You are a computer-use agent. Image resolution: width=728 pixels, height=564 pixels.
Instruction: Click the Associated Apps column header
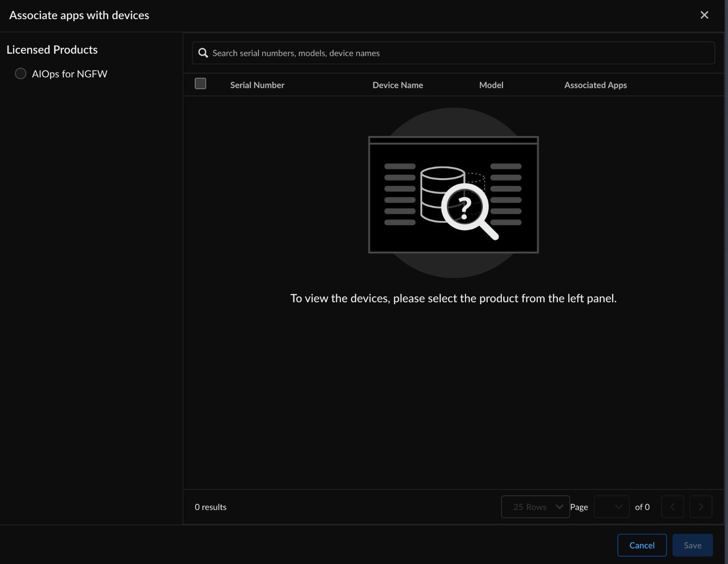pyautogui.click(x=595, y=85)
